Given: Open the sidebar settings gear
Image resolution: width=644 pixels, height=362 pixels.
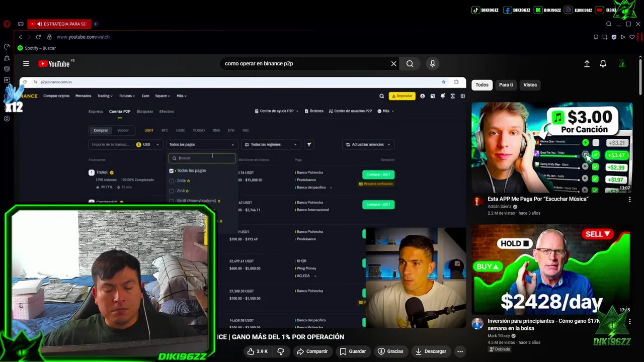Looking at the screenshot, I should pos(7,119).
